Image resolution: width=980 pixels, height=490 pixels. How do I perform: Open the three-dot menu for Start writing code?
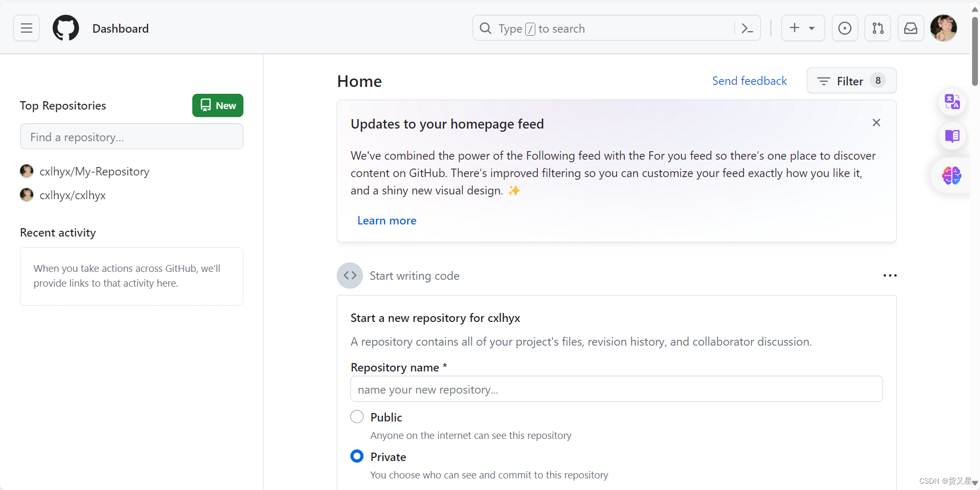point(890,276)
